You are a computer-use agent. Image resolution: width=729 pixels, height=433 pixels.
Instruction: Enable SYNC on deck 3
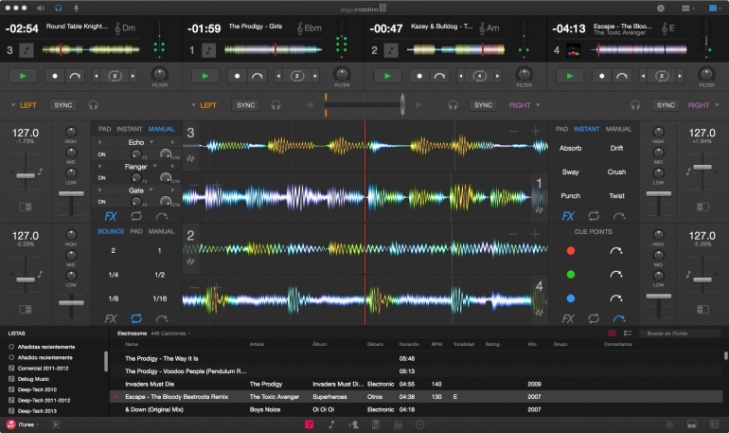click(x=63, y=105)
